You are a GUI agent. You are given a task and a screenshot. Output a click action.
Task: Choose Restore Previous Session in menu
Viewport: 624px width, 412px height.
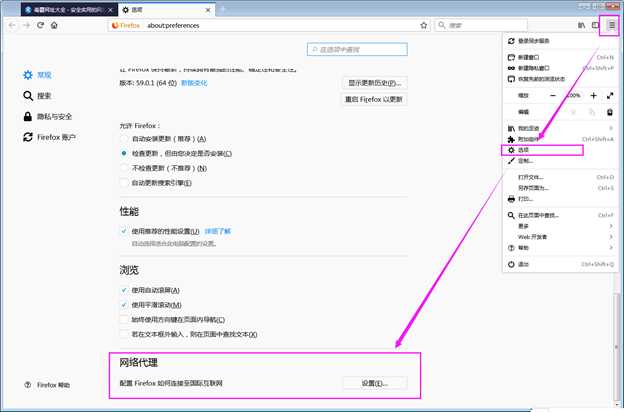pos(561,79)
